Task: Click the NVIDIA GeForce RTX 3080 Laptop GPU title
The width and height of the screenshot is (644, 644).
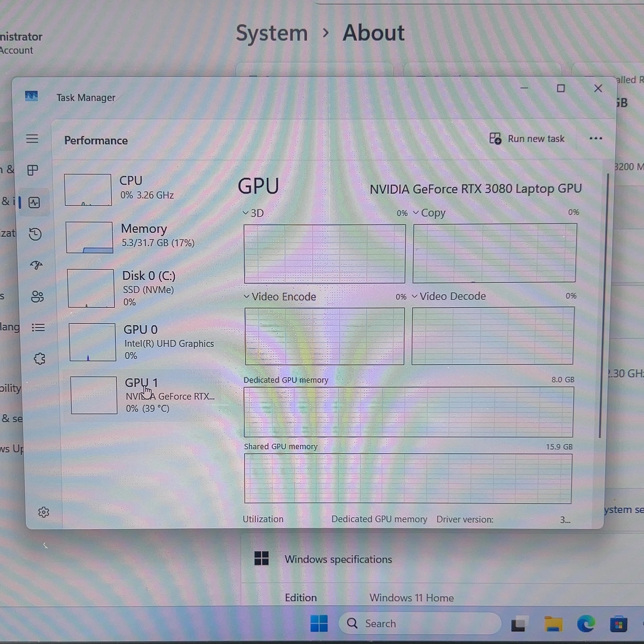Action: (476, 189)
